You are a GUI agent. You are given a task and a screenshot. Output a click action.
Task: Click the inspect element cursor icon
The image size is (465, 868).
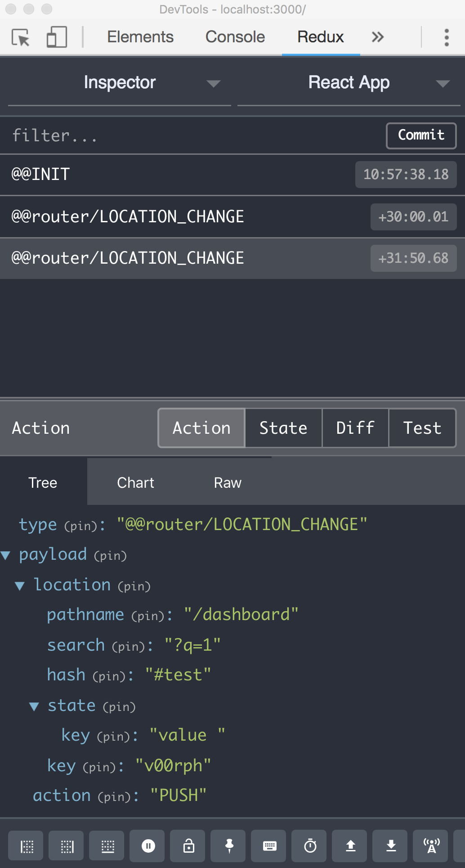coord(21,37)
